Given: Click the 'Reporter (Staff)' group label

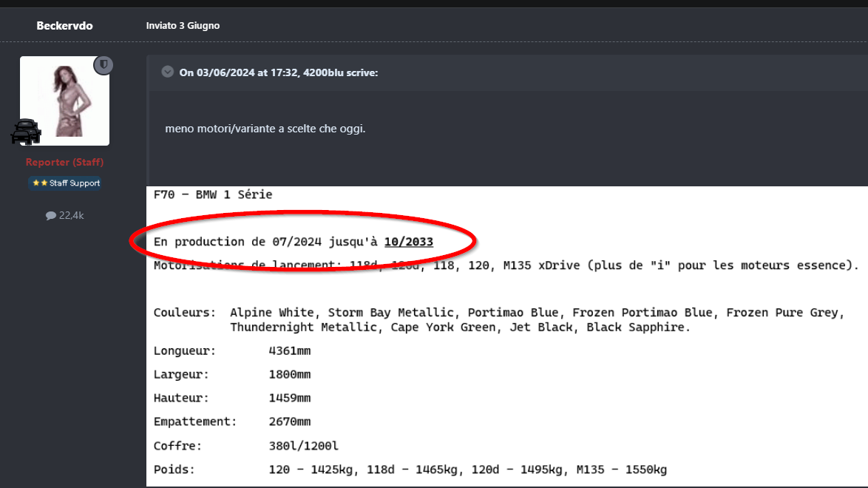Looking at the screenshot, I should [x=64, y=162].
